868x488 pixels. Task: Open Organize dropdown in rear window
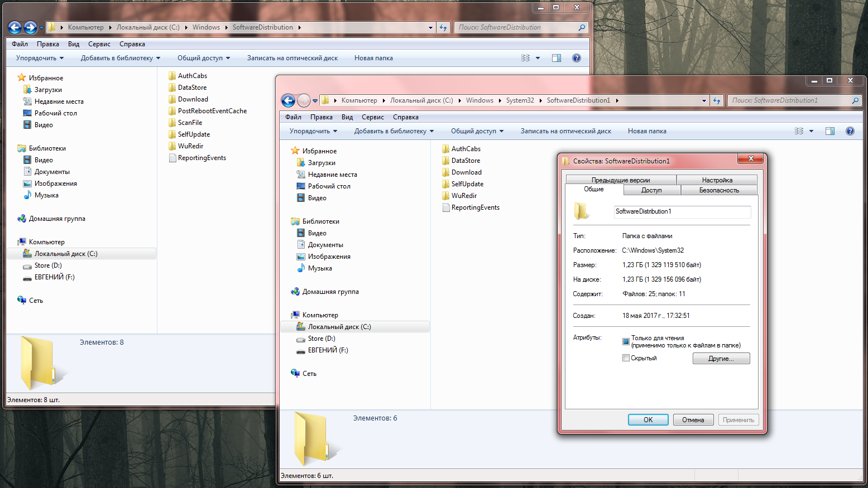[40, 58]
